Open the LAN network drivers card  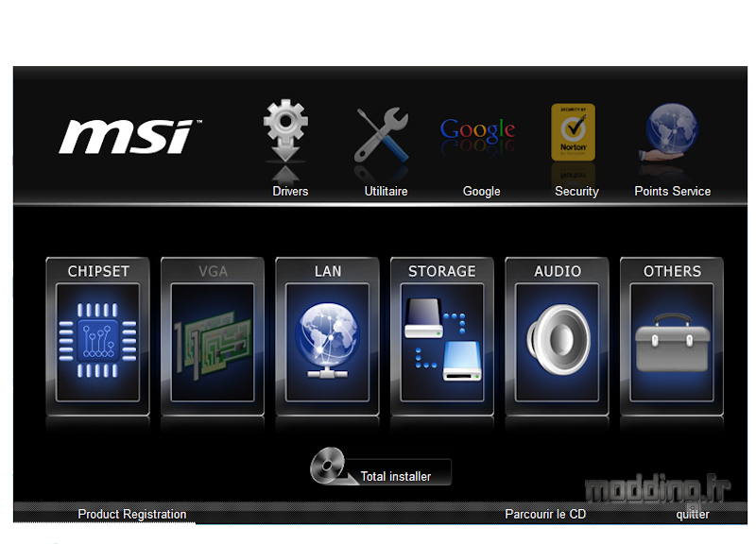[x=327, y=336]
